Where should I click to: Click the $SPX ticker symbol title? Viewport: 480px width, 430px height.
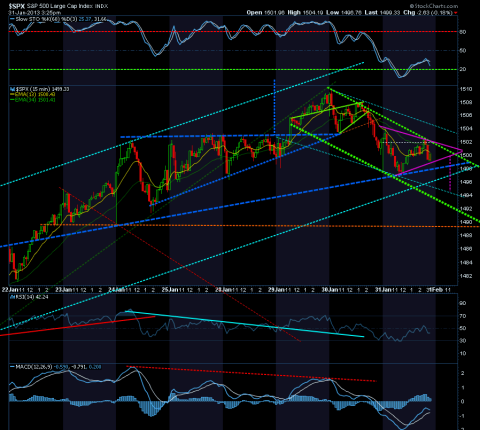[16, 6]
